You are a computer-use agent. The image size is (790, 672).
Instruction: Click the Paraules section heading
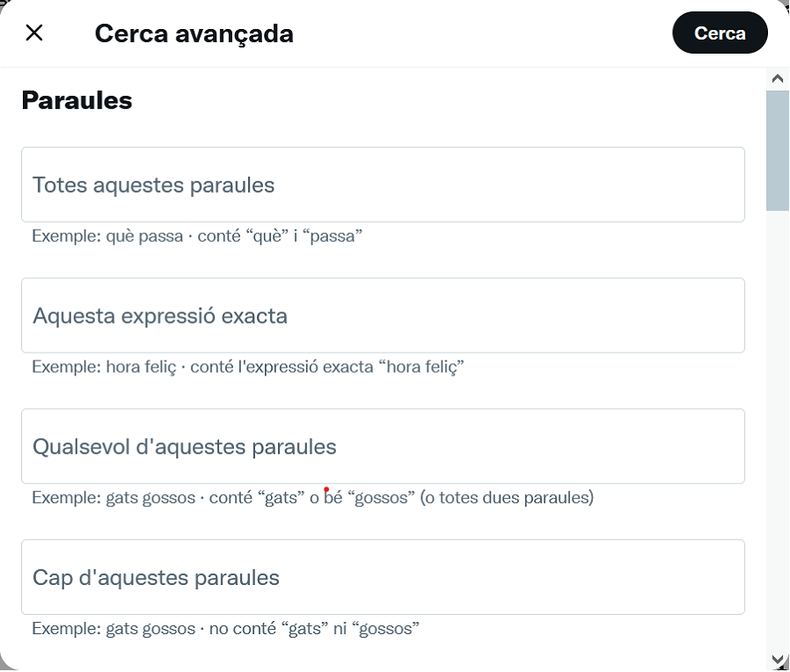click(77, 99)
